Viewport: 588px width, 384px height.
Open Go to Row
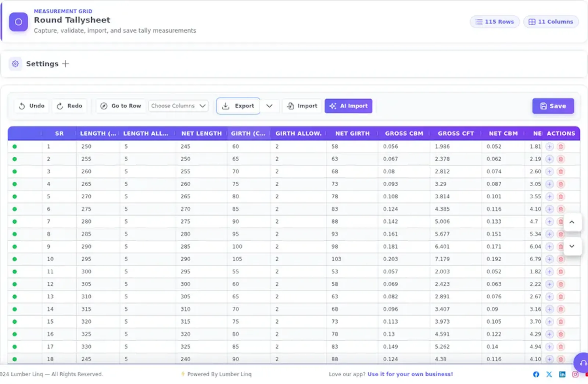pyautogui.click(x=121, y=106)
